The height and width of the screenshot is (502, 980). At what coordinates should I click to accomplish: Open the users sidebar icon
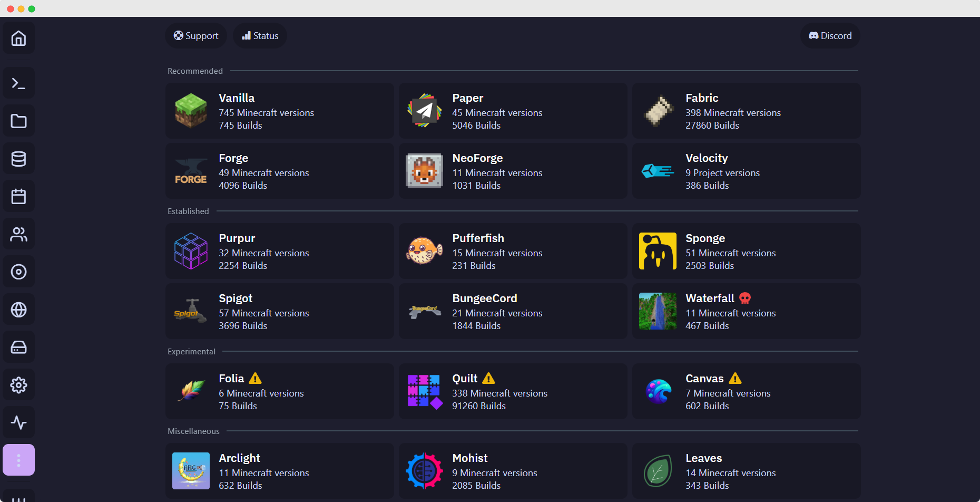pos(19,234)
